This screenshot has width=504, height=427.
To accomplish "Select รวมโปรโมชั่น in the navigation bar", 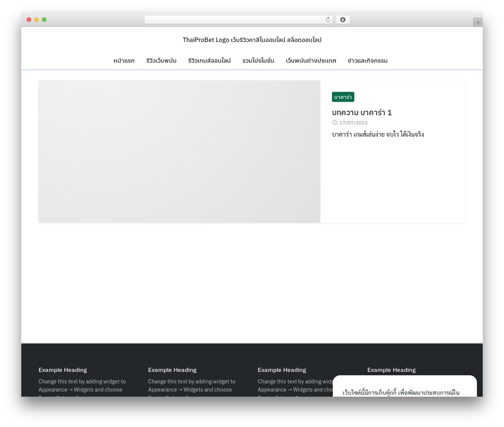I will pos(258,61).
